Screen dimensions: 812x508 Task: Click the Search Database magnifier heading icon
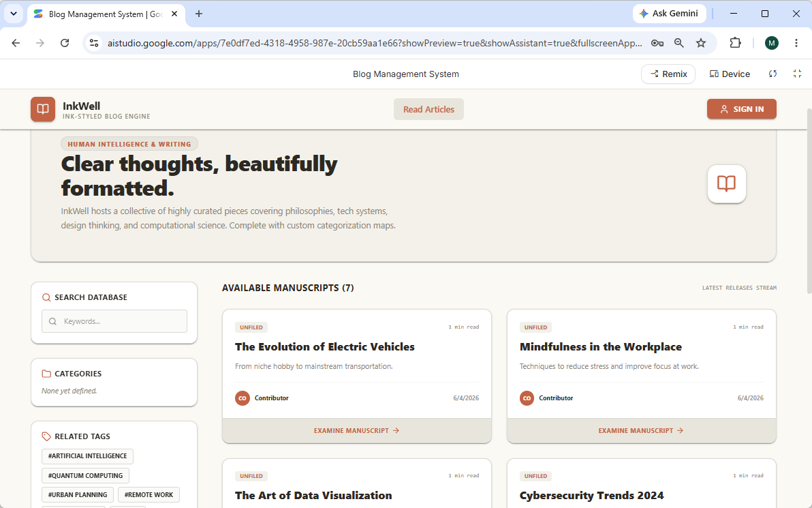(x=46, y=297)
